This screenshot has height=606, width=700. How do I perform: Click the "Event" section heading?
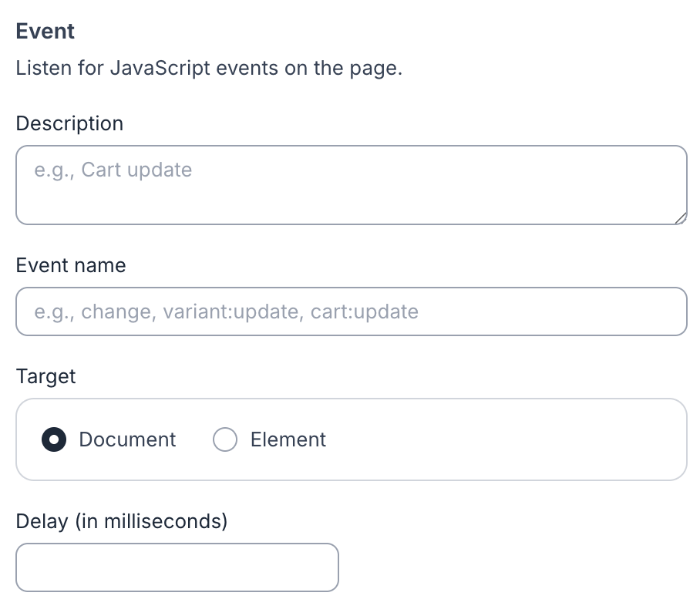45,32
